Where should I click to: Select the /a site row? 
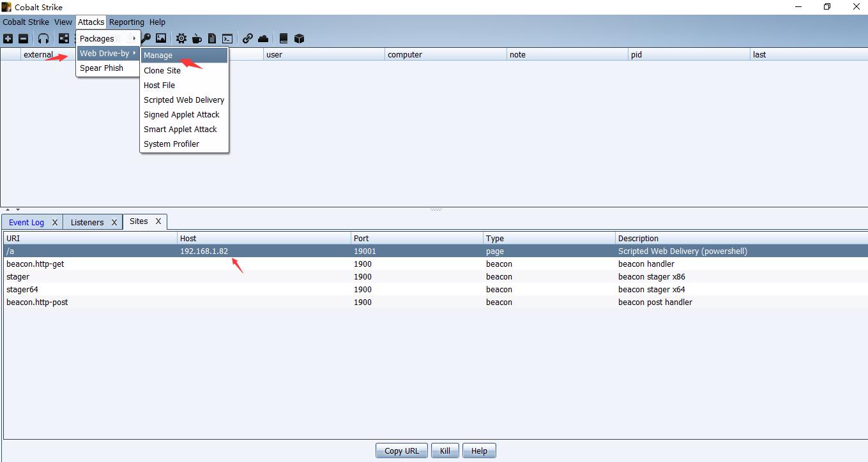coord(436,251)
